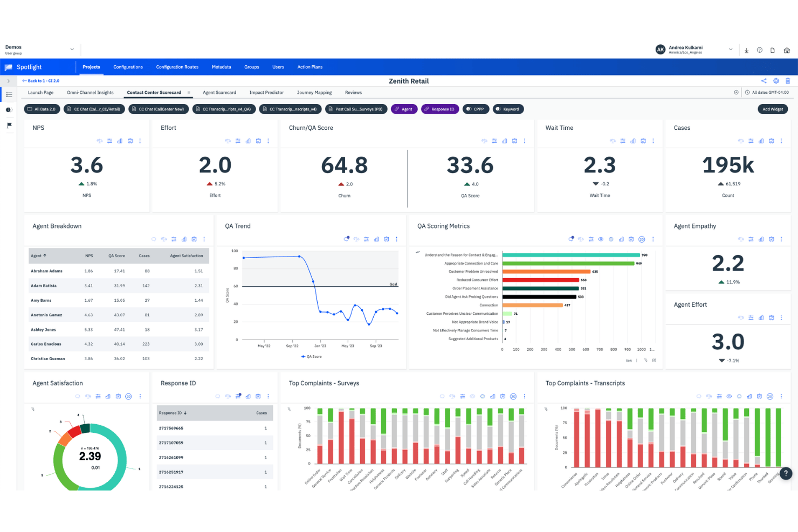
Task: Click the teal Understand the Reason for Contact bar
Action: click(571, 255)
